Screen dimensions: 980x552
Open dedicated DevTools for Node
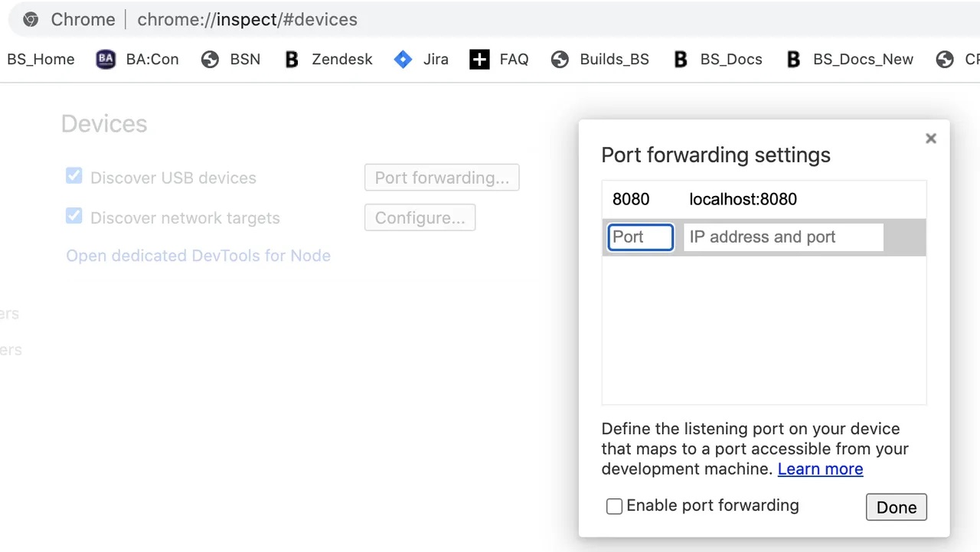pyautogui.click(x=198, y=255)
